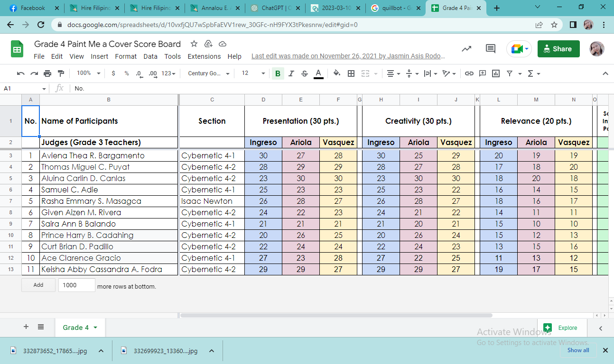614x364 pixels.
Task: Click the add sheet plus icon
Action: [x=26, y=327]
